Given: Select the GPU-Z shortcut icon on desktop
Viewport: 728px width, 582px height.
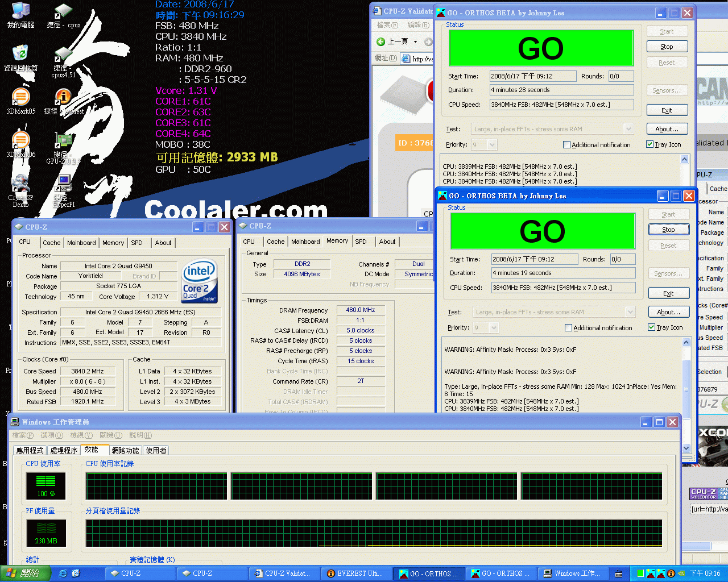Looking at the screenshot, I should pos(63,148).
